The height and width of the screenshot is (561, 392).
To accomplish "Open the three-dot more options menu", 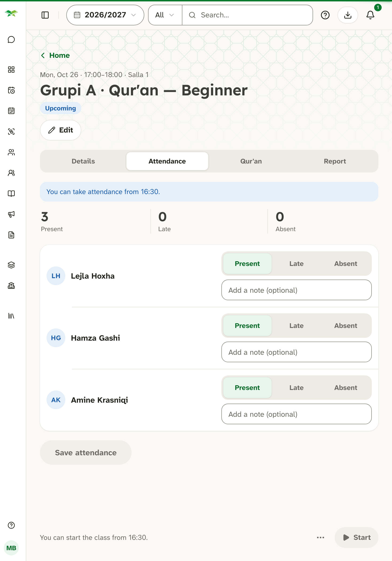I will coord(320,538).
